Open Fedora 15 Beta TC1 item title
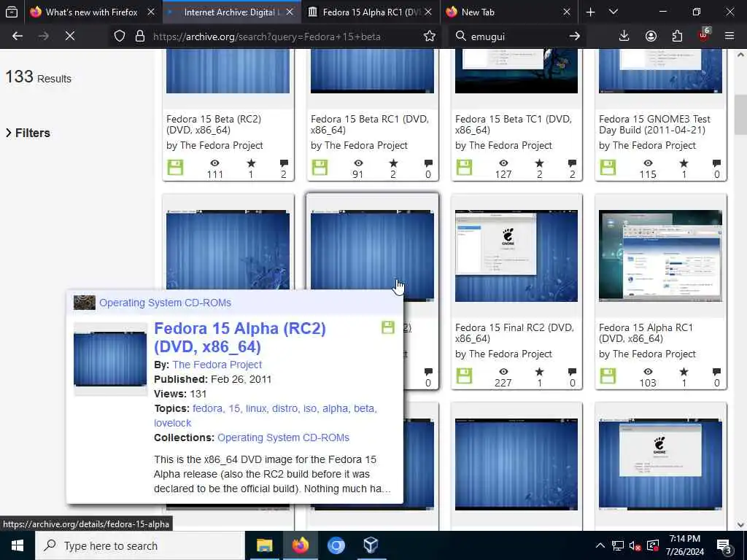747x560 pixels. point(513,124)
